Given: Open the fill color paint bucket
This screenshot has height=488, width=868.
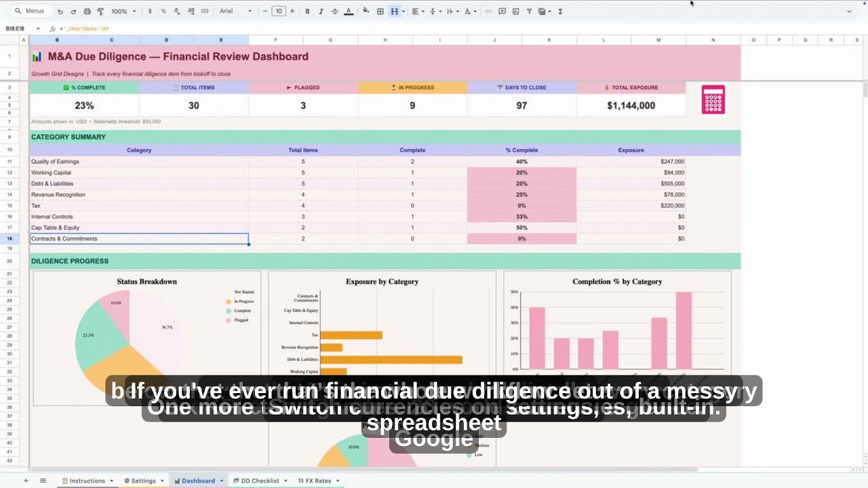Looking at the screenshot, I should pyautogui.click(x=366, y=12).
